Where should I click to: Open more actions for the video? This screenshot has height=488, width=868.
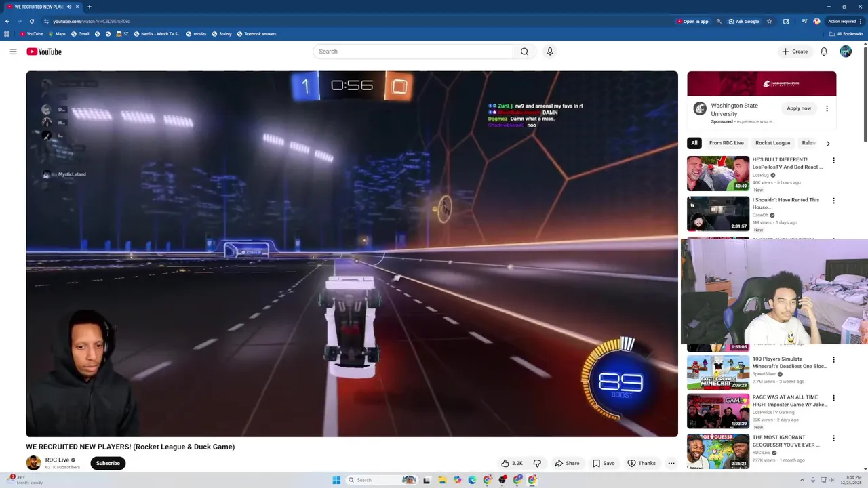[x=671, y=463]
